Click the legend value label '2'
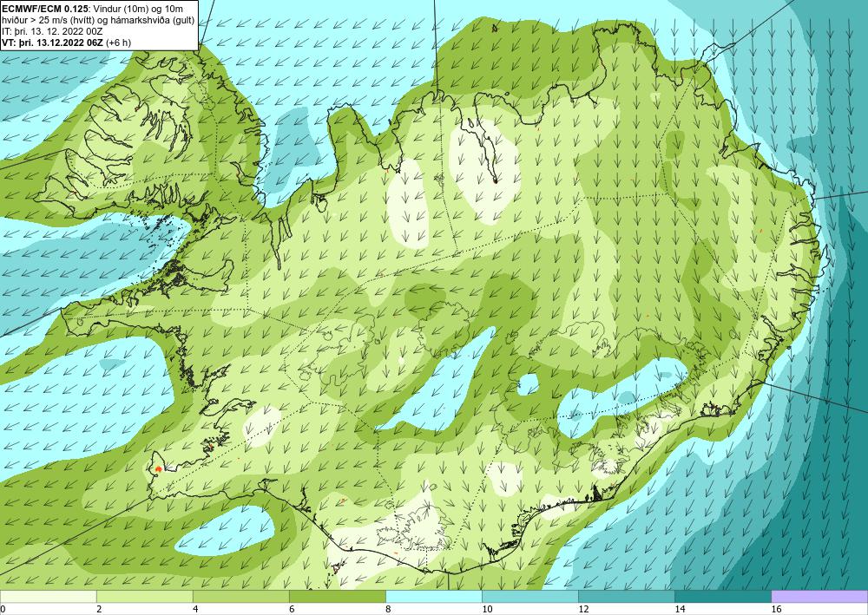This screenshot has height=615, width=868. 99,609
